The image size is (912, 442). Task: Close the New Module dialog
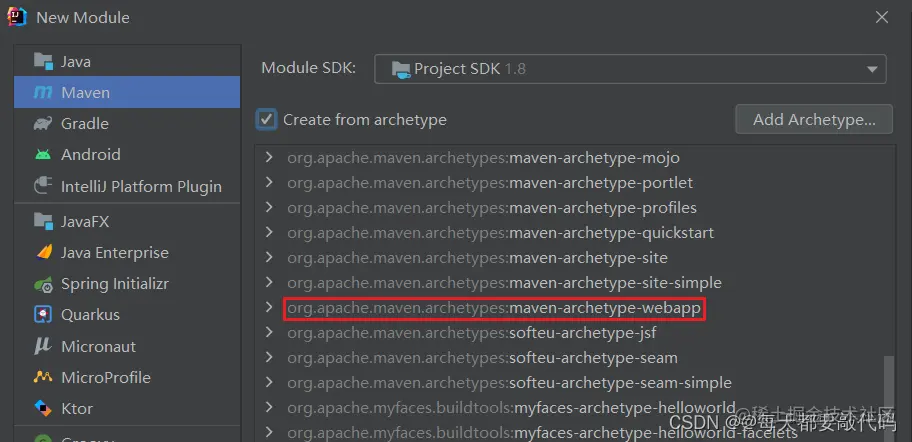[882, 17]
